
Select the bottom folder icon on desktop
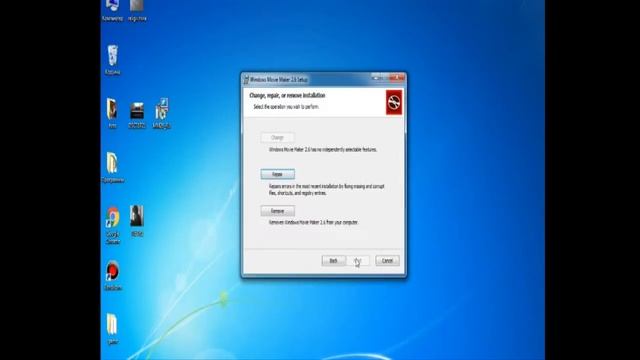pos(112,329)
